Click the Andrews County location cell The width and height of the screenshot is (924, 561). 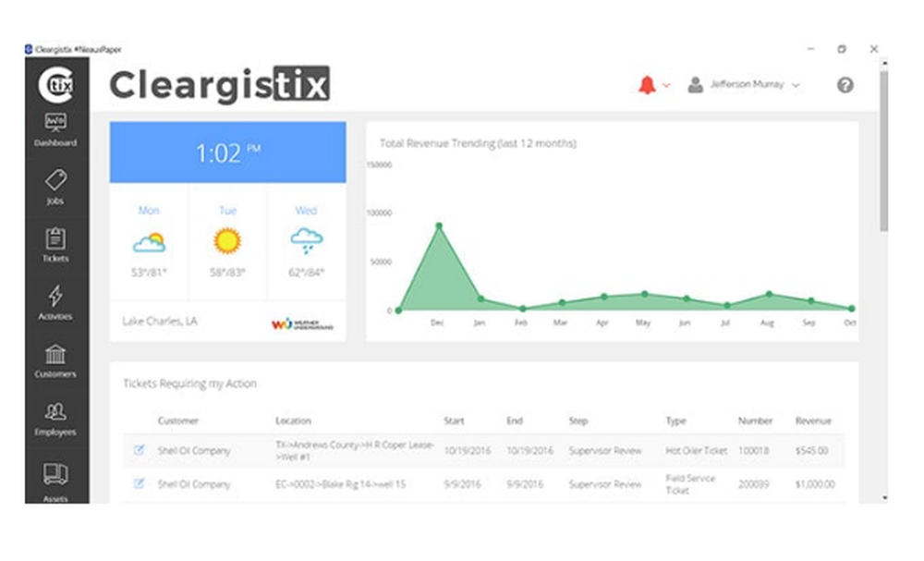click(355, 451)
